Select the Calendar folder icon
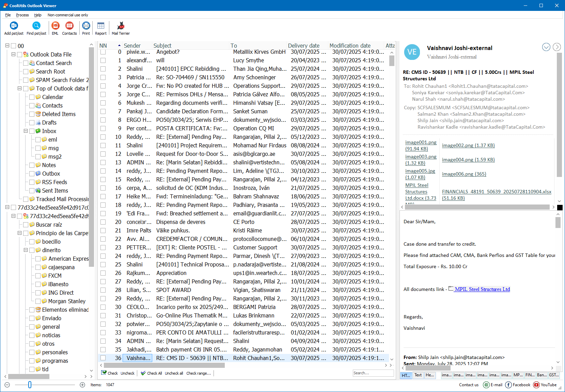This screenshot has width=565, height=392. click(x=38, y=97)
